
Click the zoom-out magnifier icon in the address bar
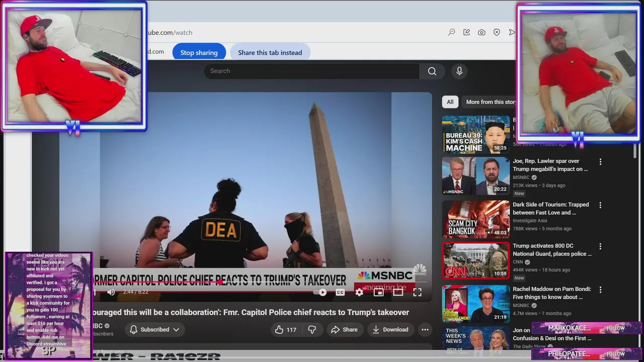(451, 32)
